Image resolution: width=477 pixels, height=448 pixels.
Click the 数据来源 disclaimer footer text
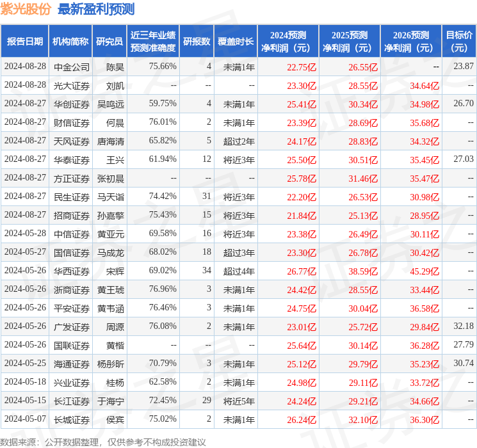click(103, 442)
